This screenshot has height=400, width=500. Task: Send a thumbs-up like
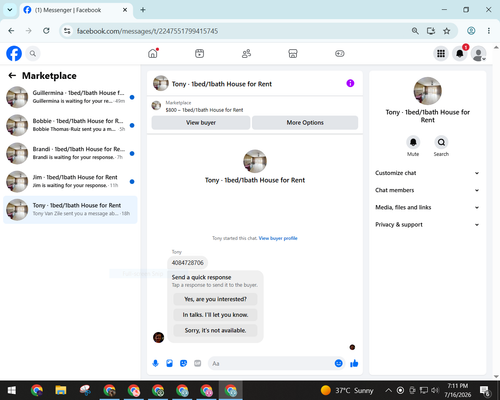click(x=354, y=363)
